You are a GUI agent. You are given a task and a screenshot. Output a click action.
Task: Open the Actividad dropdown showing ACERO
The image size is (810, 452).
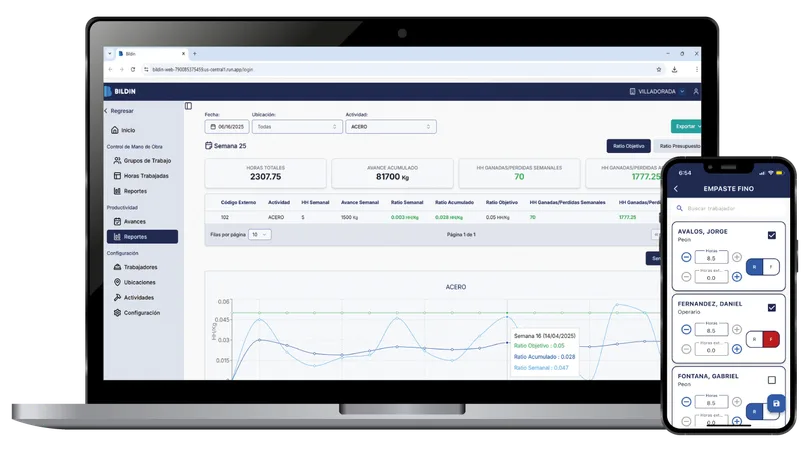coord(391,127)
